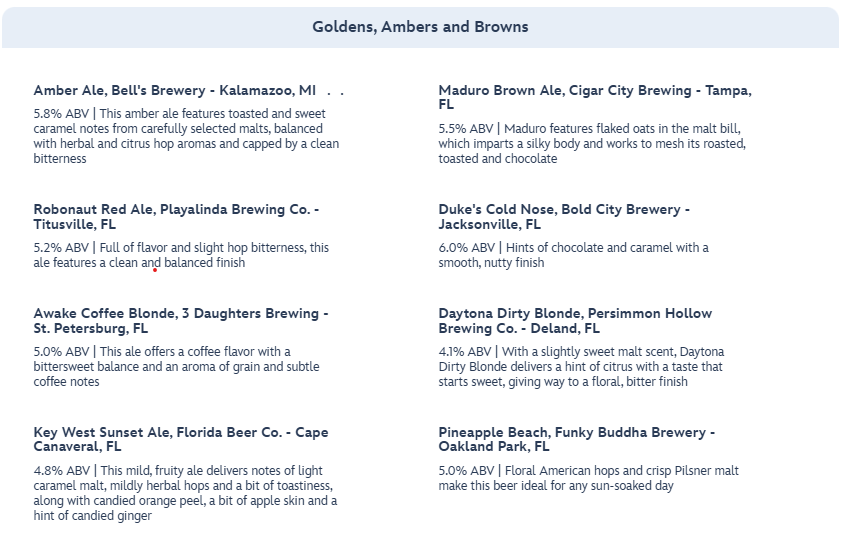Screen dimensions: 841x549
Task: Select the Robonaut 5.2% ABV description paragraph
Action: click(180, 255)
